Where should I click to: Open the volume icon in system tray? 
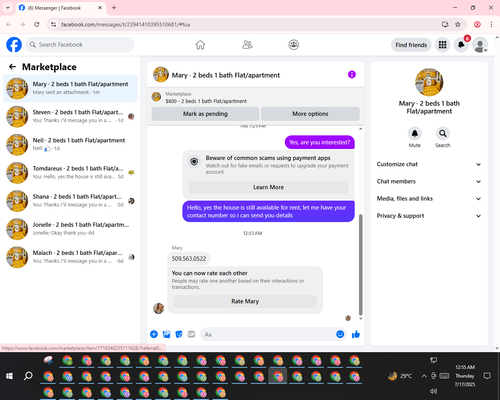tap(433, 391)
